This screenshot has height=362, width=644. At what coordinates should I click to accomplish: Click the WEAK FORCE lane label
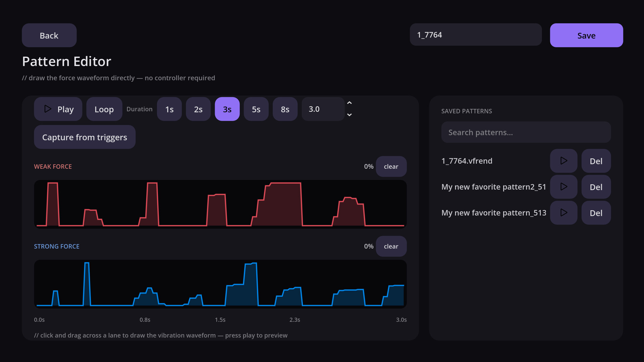[x=53, y=166]
